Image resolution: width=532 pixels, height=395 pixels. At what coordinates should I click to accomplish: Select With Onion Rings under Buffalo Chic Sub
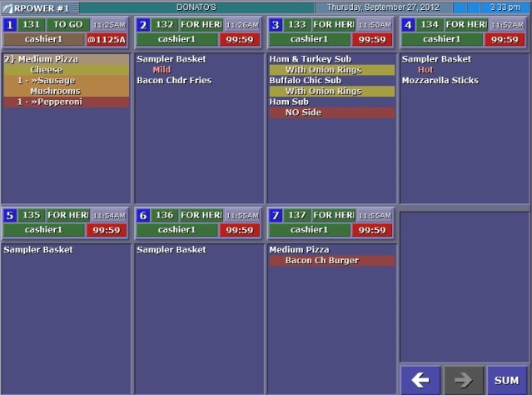pos(332,91)
